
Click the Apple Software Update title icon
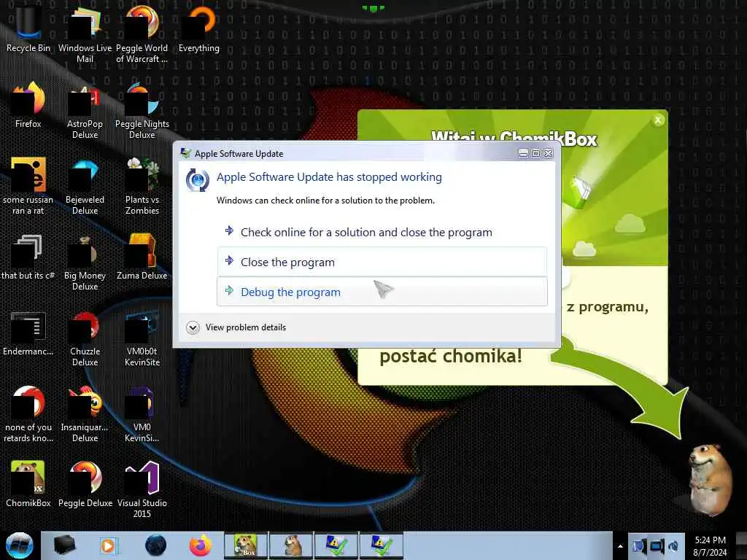186,153
